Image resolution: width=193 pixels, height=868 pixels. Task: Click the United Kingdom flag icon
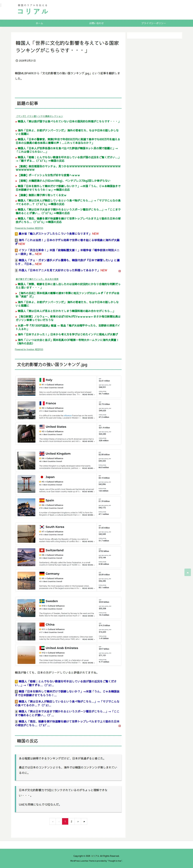point(42,454)
